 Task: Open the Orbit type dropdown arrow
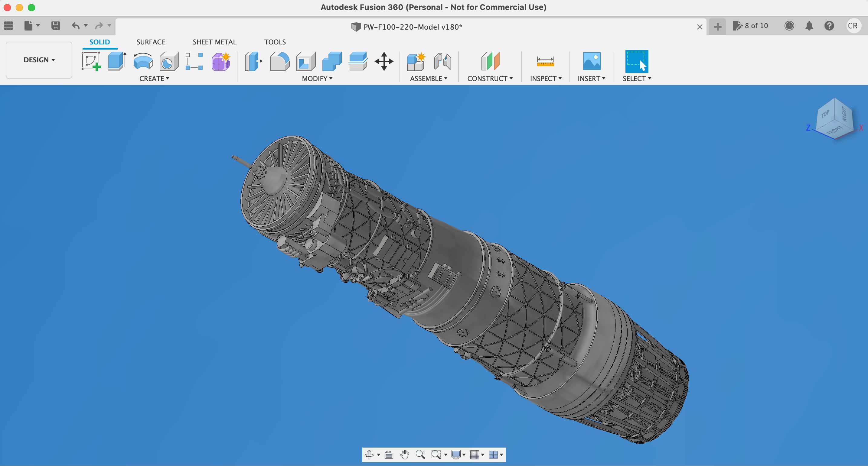click(378, 455)
